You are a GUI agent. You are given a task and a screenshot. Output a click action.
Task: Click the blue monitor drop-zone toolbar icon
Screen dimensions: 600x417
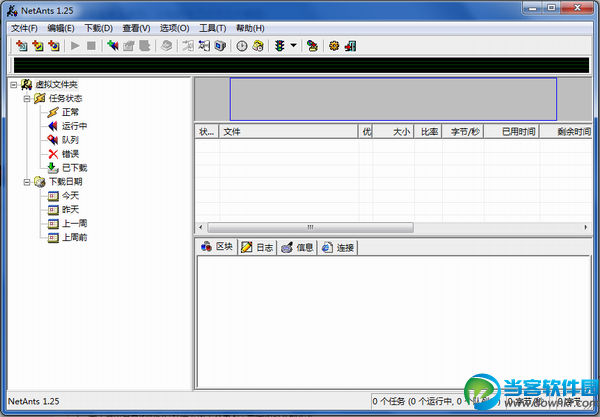pyautogui.click(x=220, y=46)
